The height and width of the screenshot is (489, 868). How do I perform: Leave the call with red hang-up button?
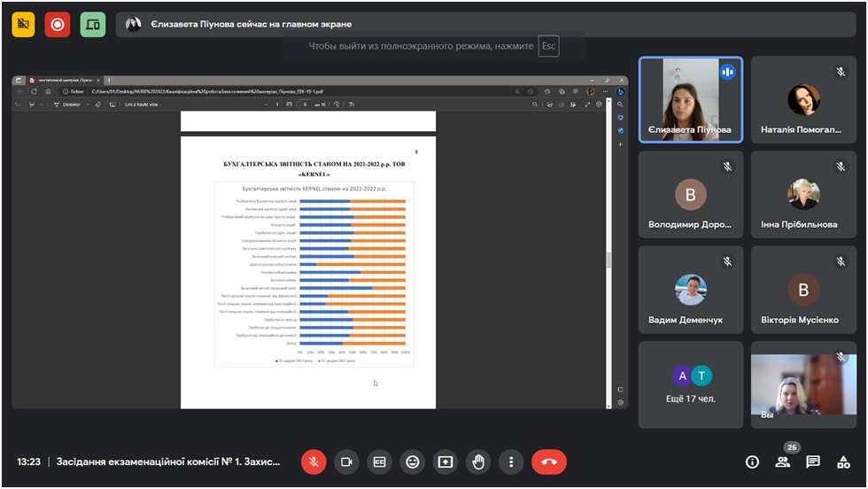coord(549,462)
